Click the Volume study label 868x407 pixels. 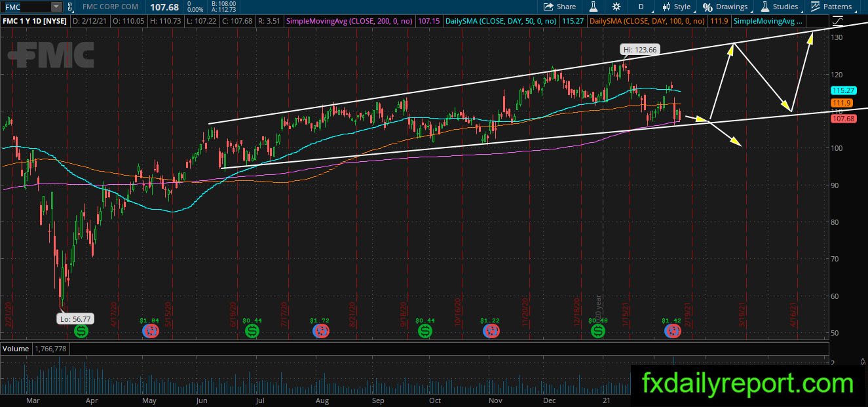click(14, 349)
